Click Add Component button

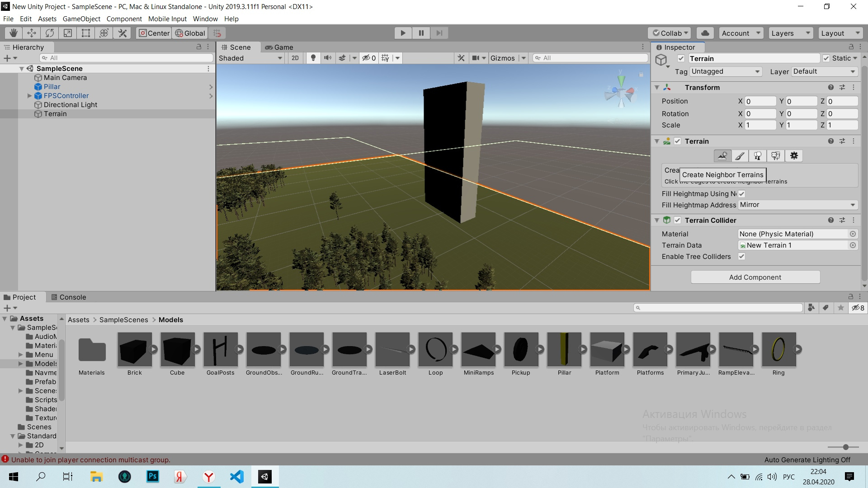pos(755,277)
